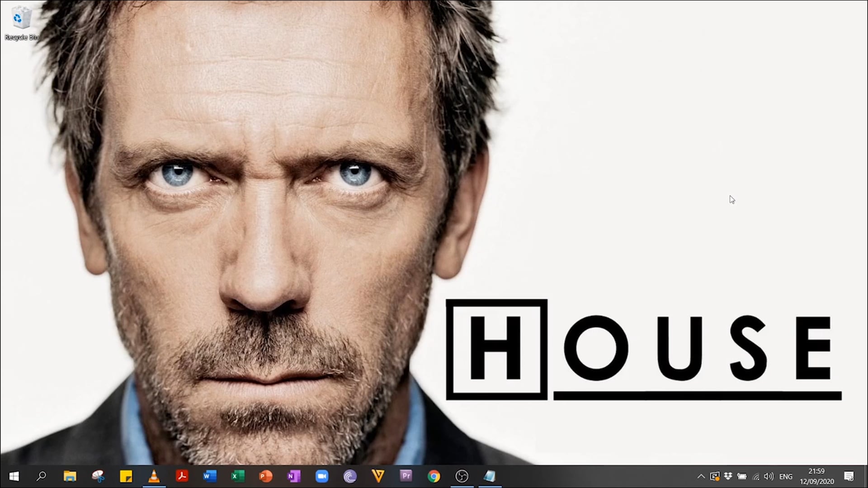Launch Google Chrome from taskbar
The height and width of the screenshot is (488, 868).
pos(434,476)
